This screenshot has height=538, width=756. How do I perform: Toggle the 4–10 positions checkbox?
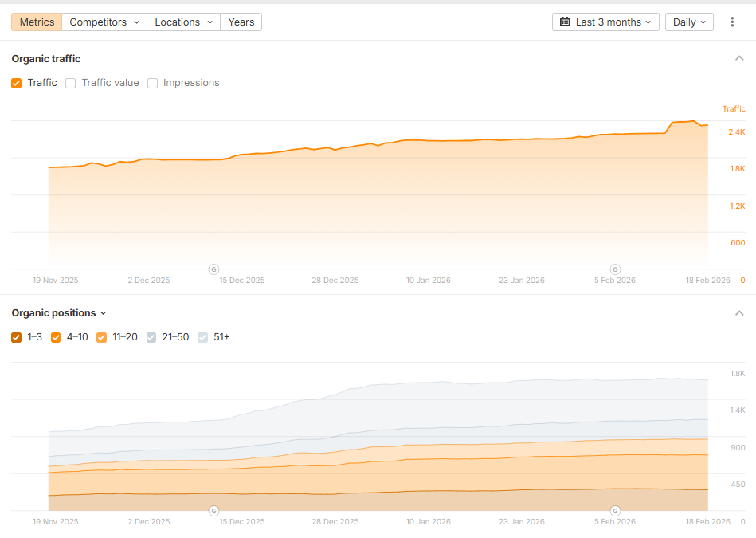point(56,337)
